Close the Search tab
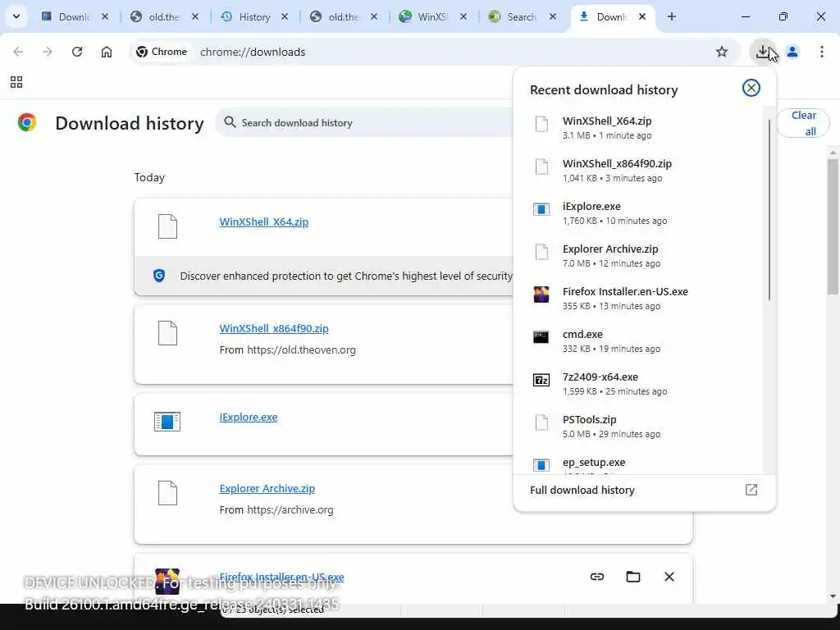Viewport: 840px width, 630px height. (x=553, y=16)
